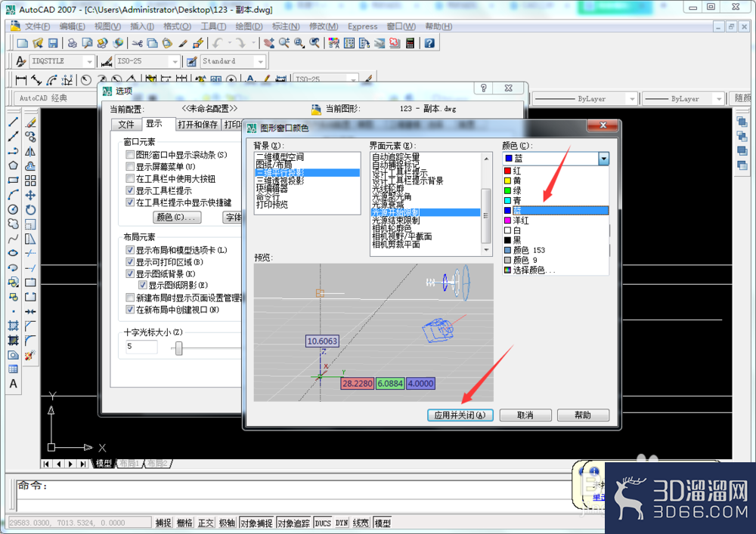Uncheck 显示布局和模型选项卡 checkbox
The width and height of the screenshot is (756, 534).
tap(129, 250)
